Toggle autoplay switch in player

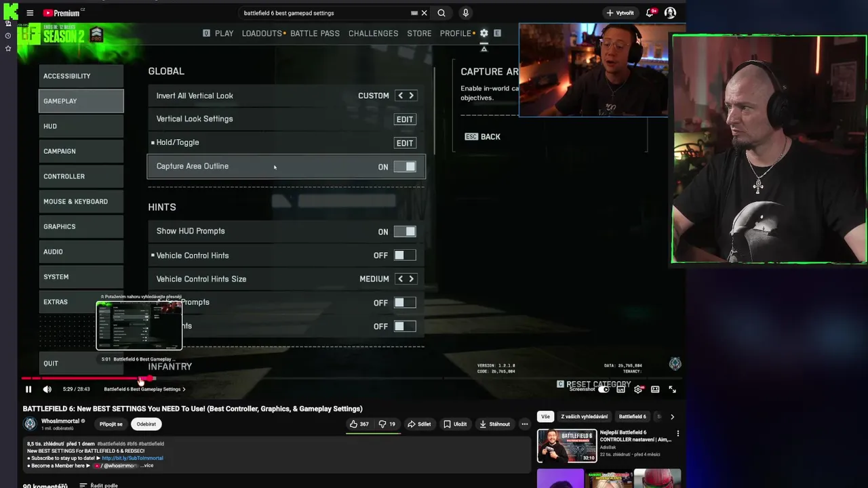click(x=603, y=389)
